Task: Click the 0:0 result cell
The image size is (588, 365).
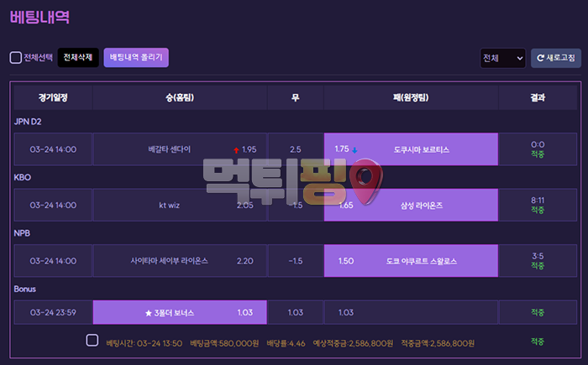Action: pos(538,149)
